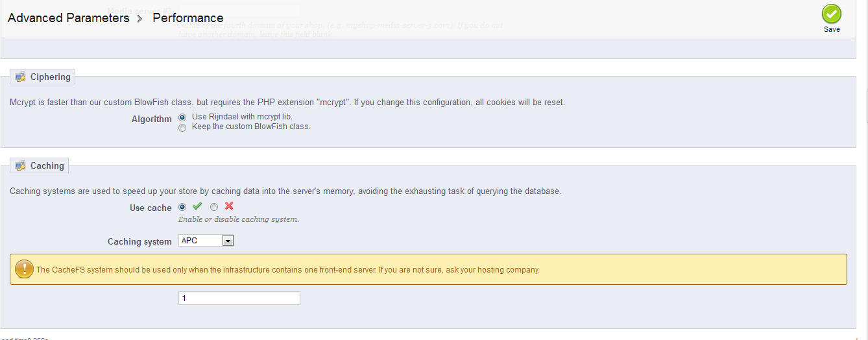Click the Caching section title
The height and width of the screenshot is (340, 868).
click(47, 166)
